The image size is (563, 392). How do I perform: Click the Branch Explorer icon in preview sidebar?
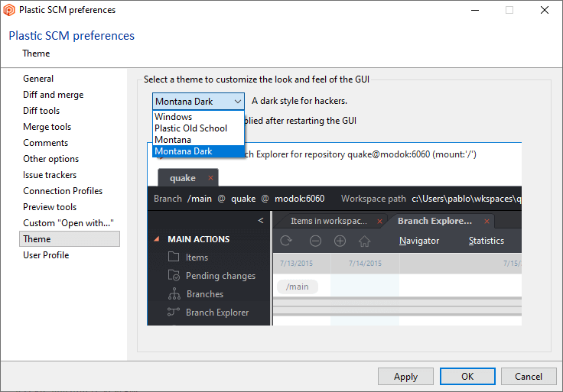point(173,312)
